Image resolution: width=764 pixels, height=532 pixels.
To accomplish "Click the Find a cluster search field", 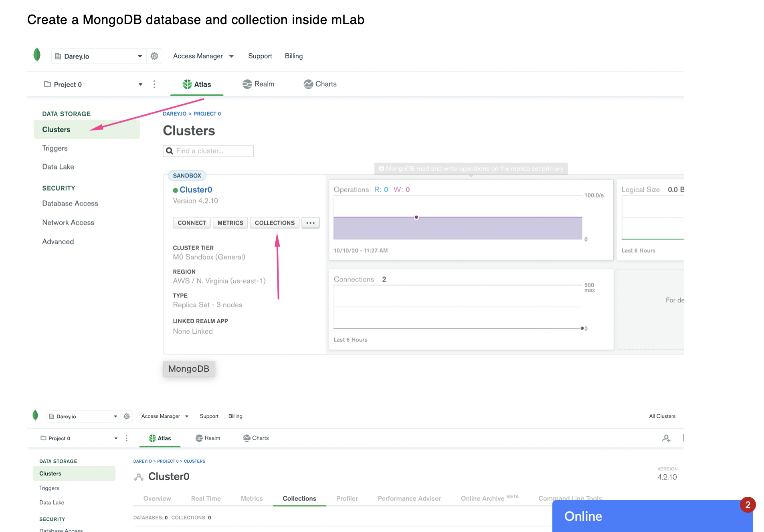I will [208, 151].
